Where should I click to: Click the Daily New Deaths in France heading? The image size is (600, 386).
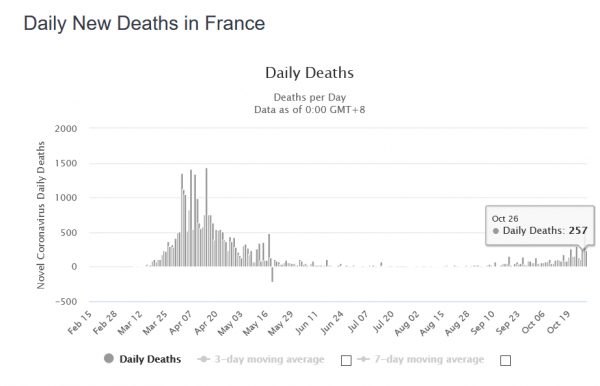[x=144, y=23]
